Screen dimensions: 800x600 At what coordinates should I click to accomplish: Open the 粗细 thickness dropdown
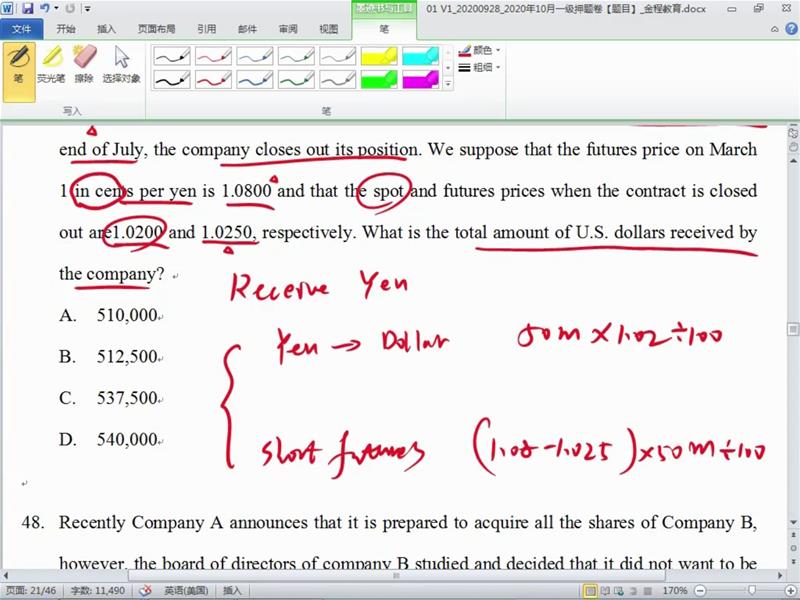(x=480, y=67)
